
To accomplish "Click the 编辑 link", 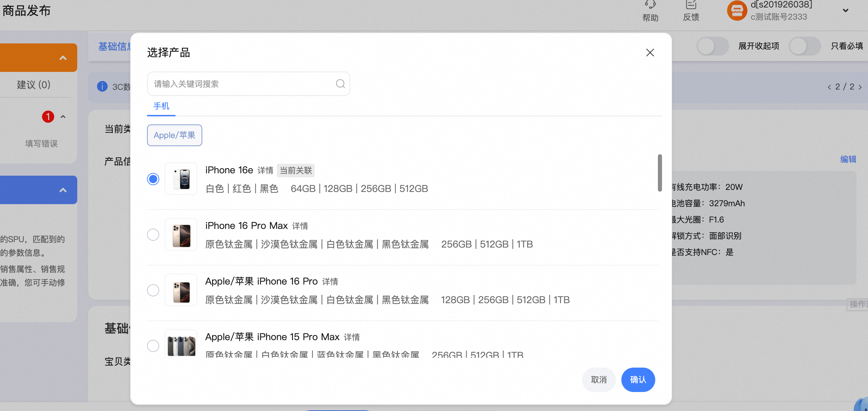I will point(848,159).
